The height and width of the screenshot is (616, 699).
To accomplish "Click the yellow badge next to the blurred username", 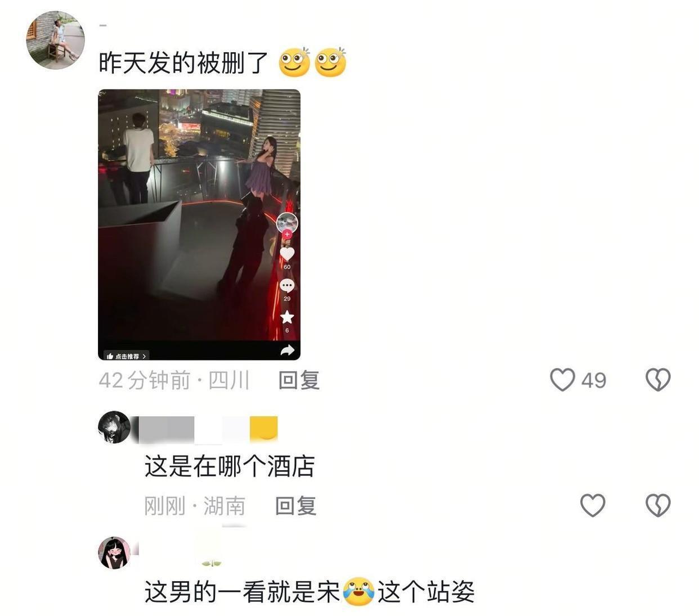I will [263, 428].
